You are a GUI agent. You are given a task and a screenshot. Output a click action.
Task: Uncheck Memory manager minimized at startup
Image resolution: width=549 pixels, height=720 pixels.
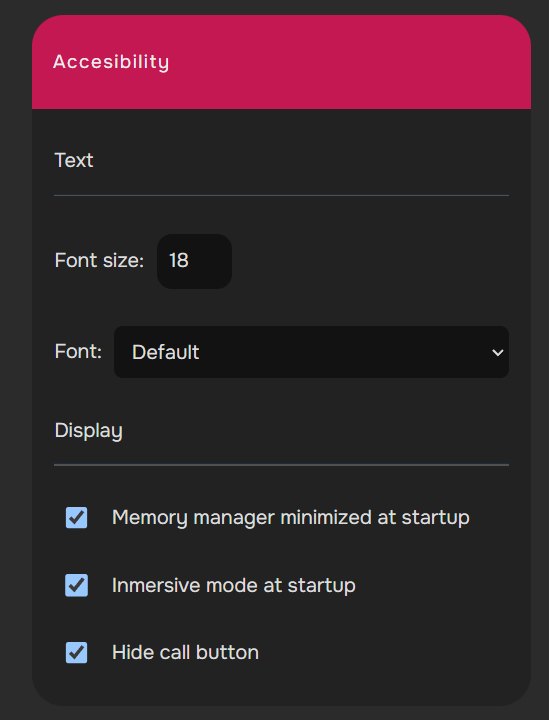click(77, 518)
